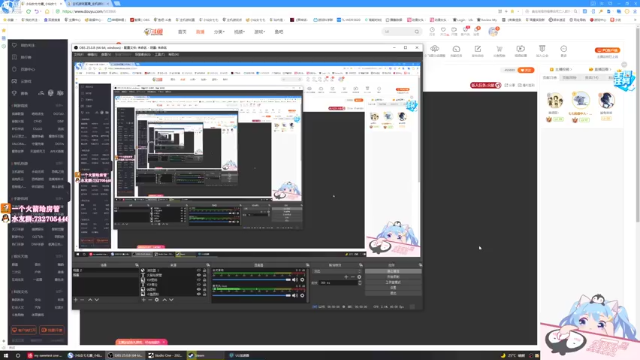Toggle visibility eye of first source
Image resolution: width=640 pixels, height=360 pixels.
tap(199, 271)
